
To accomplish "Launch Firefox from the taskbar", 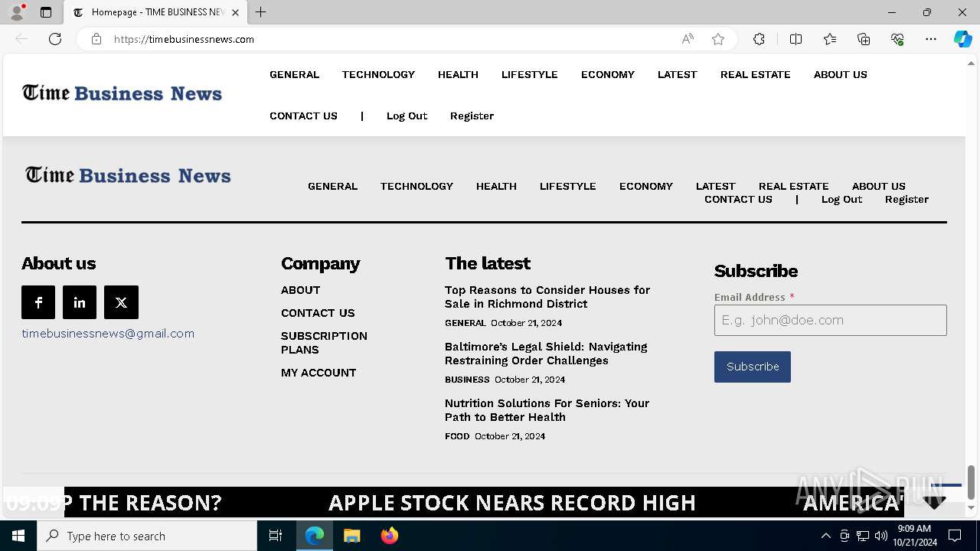I will point(390,536).
